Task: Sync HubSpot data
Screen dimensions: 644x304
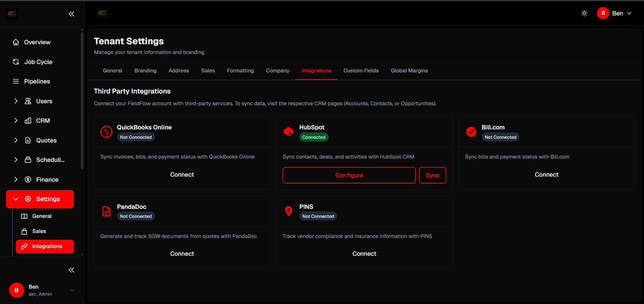Action: (433, 175)
